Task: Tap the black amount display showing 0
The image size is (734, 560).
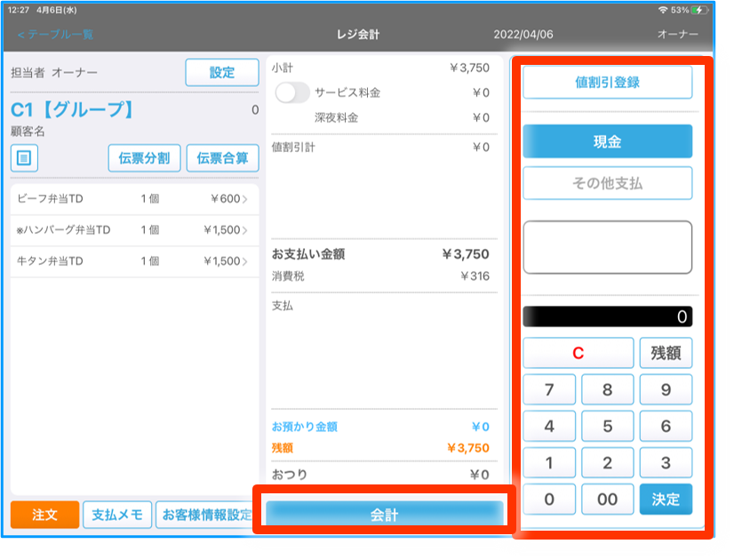Action: tap(607, 316)
